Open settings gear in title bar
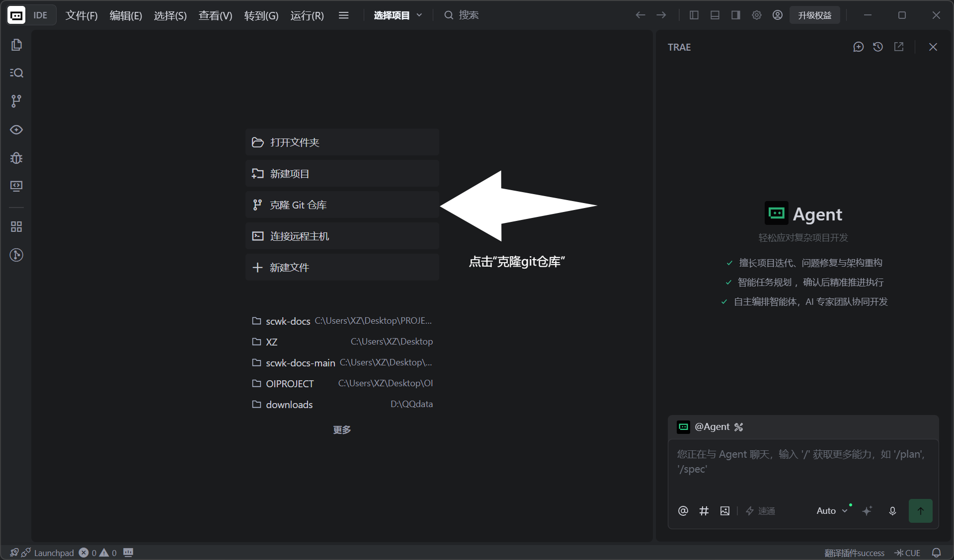The image size is (954, 560). [757, 15]
